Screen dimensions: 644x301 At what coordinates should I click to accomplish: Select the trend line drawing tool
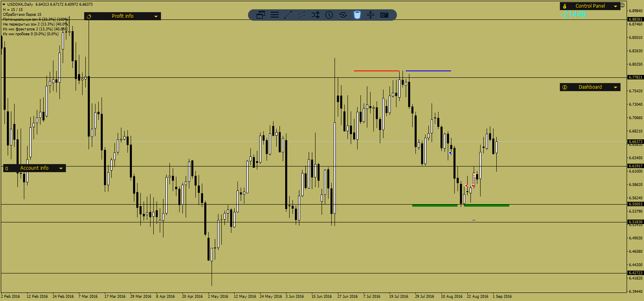tap(288, 15)
